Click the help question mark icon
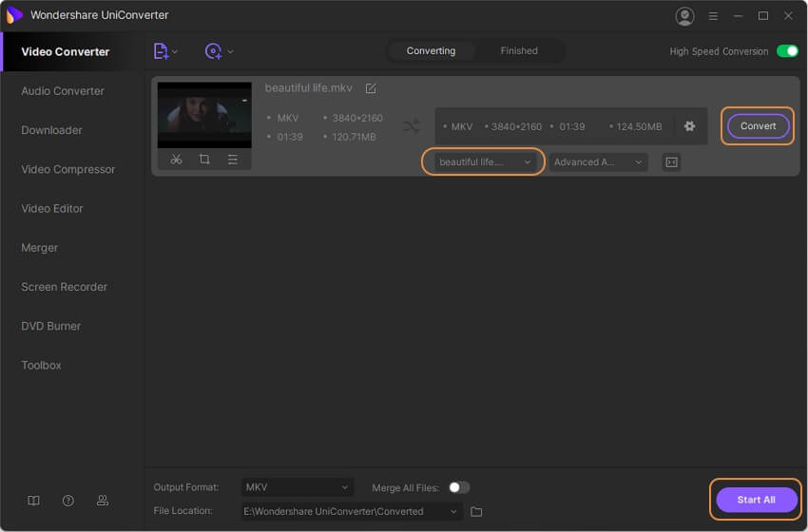Viewport: 808px width, 532px height. pos(68,501)
